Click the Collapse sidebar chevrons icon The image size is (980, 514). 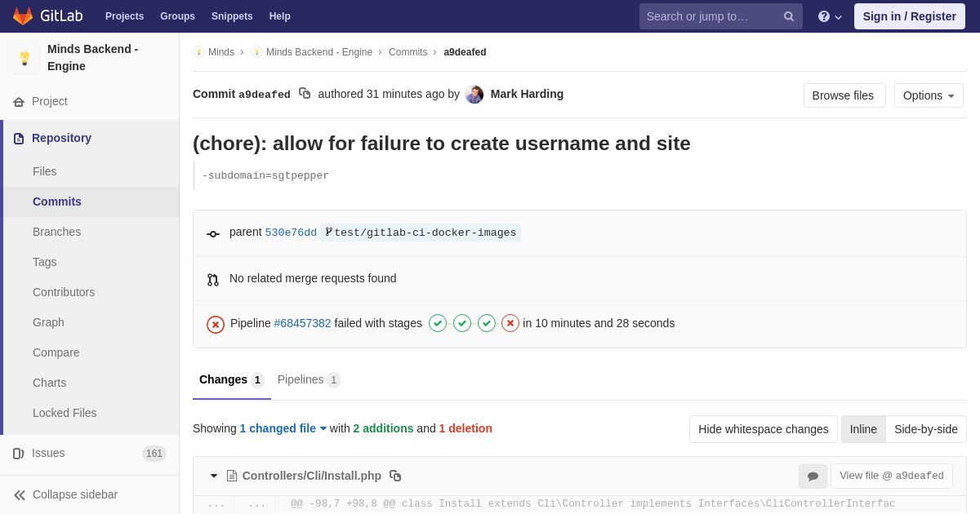click(20, 495)
